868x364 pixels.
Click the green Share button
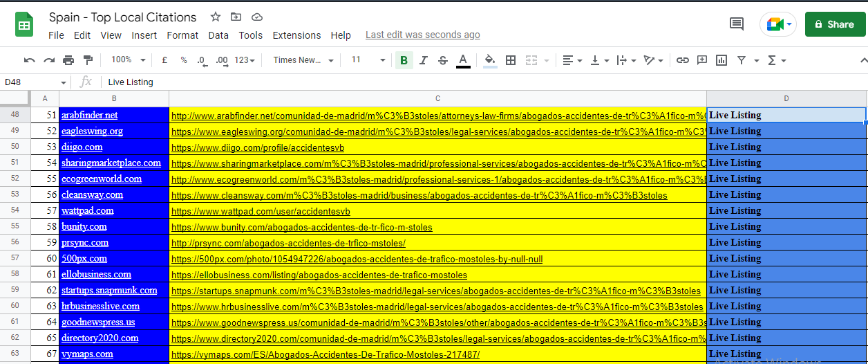pos(835,24)
